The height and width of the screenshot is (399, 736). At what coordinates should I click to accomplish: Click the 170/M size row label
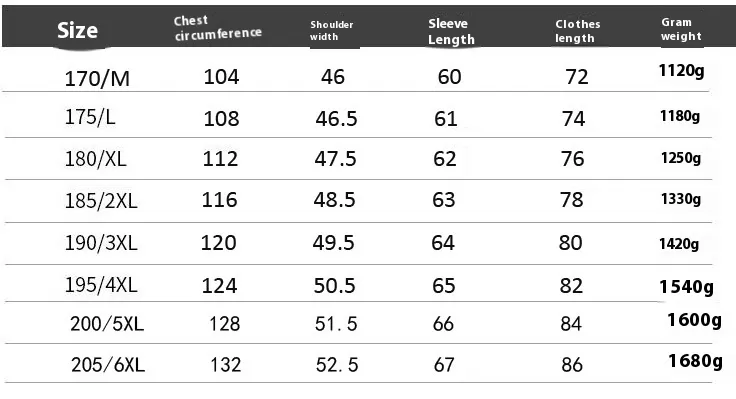point(97,78)
